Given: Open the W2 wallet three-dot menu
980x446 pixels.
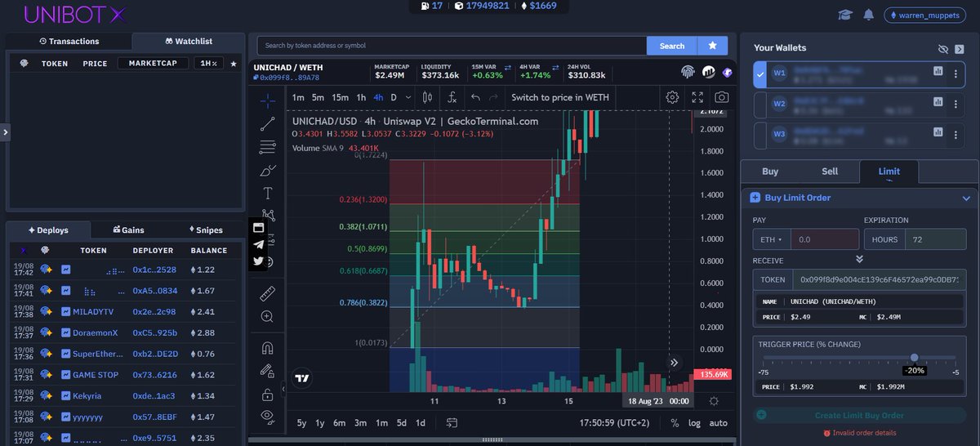Looking at the screenshot, I should 955,104.
